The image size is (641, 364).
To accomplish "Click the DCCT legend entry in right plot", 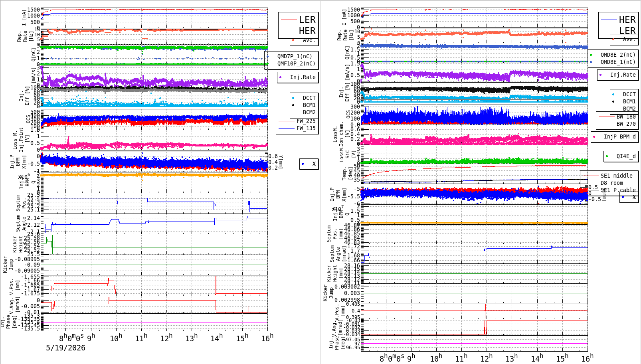I will (x=629, y=95).
